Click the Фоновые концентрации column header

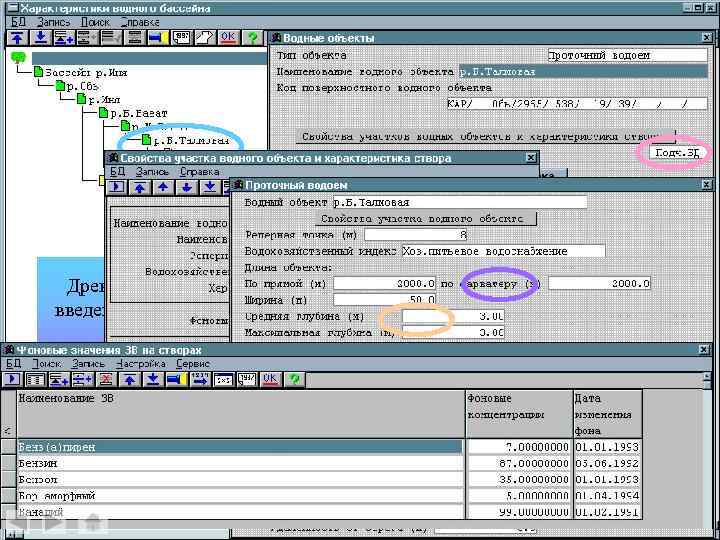point(519,414)
